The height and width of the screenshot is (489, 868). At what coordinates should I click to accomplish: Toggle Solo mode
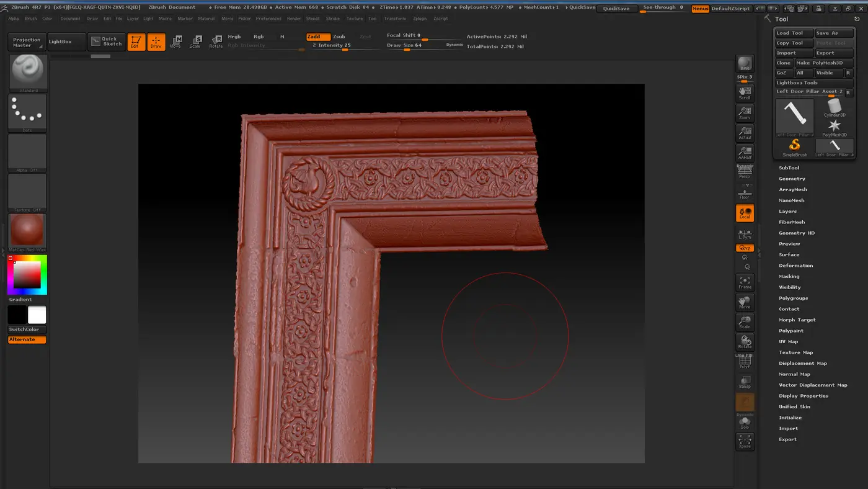coord(745,422)
